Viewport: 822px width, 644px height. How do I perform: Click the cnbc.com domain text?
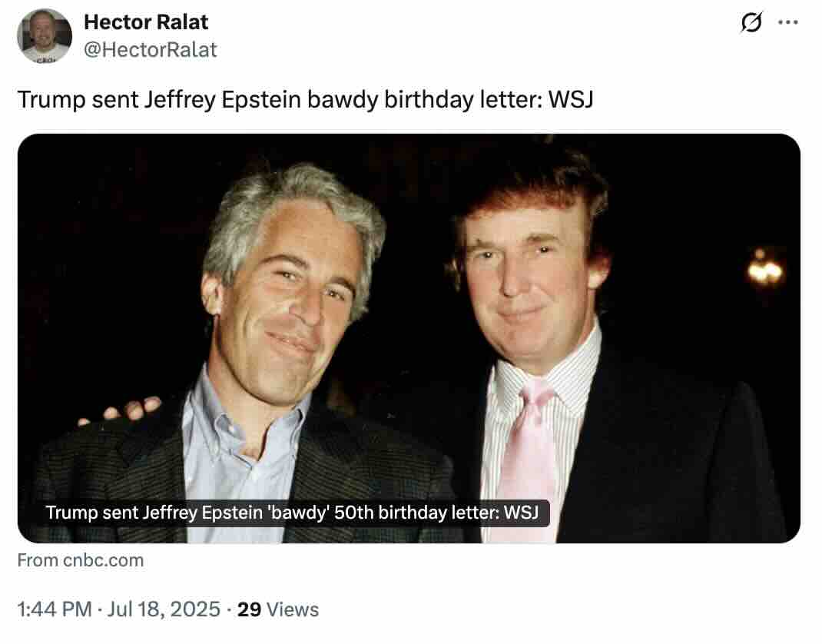pos(103,560)
